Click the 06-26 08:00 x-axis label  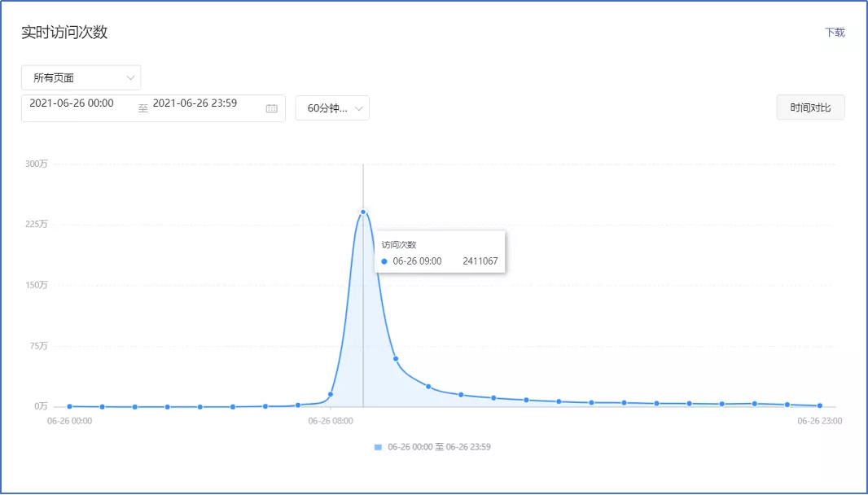tap(331, 421)
